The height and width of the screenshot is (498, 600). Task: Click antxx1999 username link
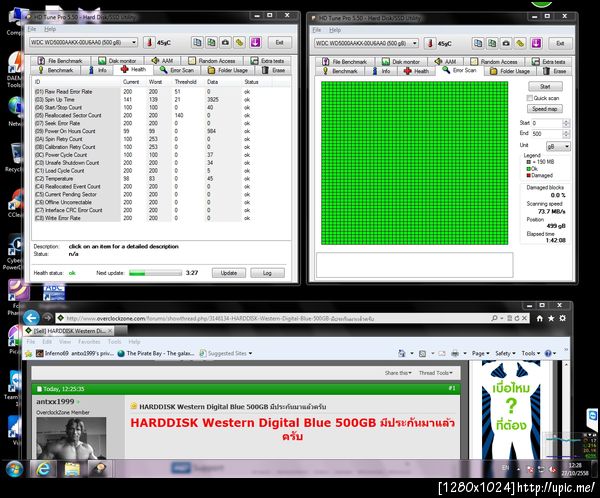tap(55, 402)
